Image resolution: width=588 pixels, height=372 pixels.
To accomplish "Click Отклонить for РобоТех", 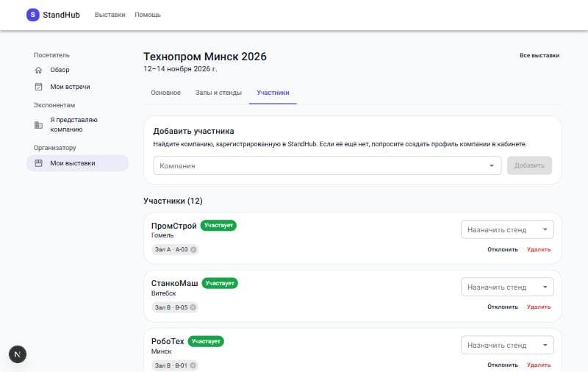I will pos(503,365).
